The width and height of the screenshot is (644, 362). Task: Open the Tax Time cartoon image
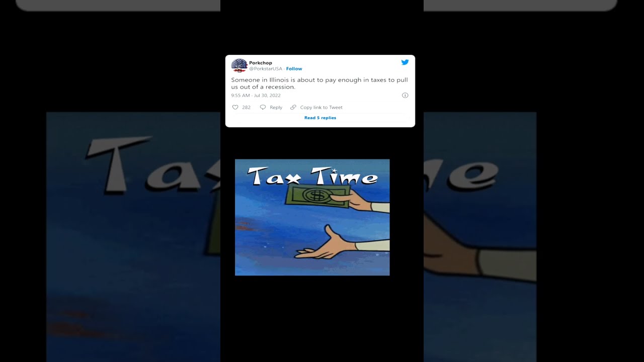point(312,217)
